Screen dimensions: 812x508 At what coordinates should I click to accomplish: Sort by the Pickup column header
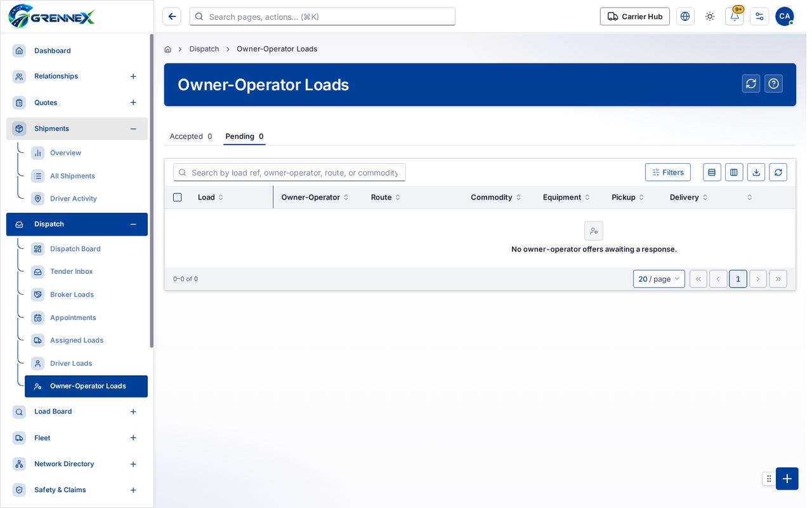[628, 197]
